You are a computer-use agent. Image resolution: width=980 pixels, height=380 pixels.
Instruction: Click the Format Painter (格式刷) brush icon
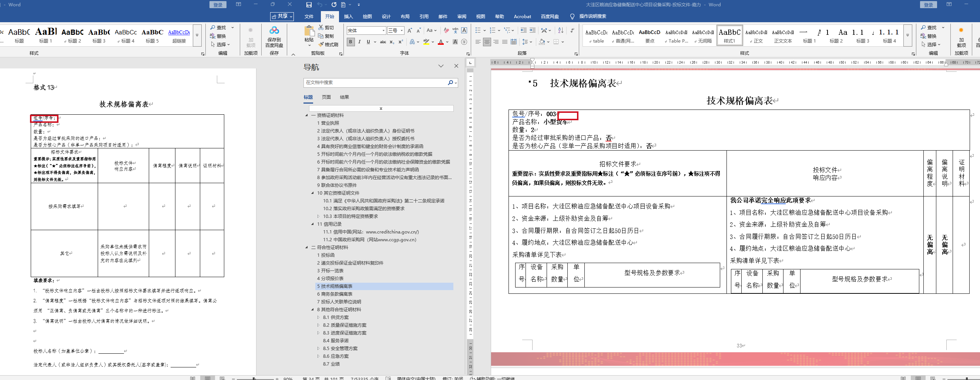321,44
